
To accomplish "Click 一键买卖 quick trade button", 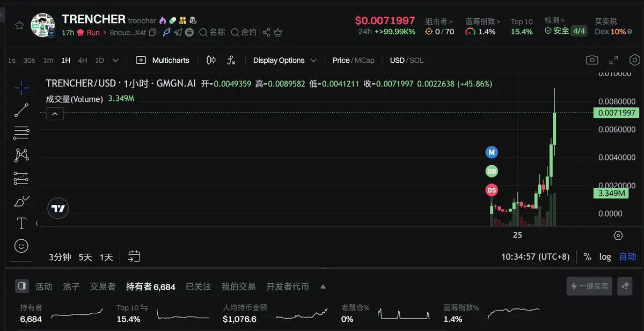I will pyautogui.click(x=589, y=286).
